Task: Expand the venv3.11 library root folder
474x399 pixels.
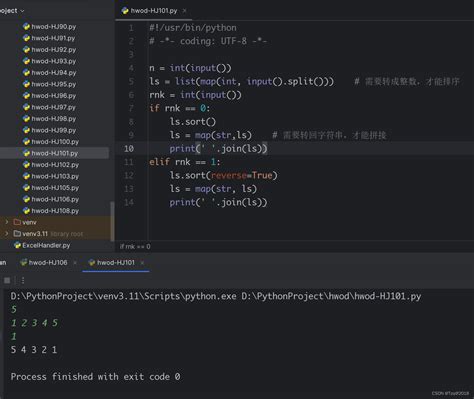Action: (x=7, y=234)
